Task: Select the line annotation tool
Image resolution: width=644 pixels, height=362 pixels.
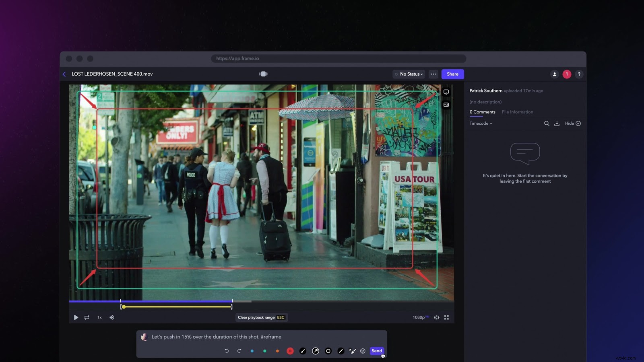Action: pos(341,351)
